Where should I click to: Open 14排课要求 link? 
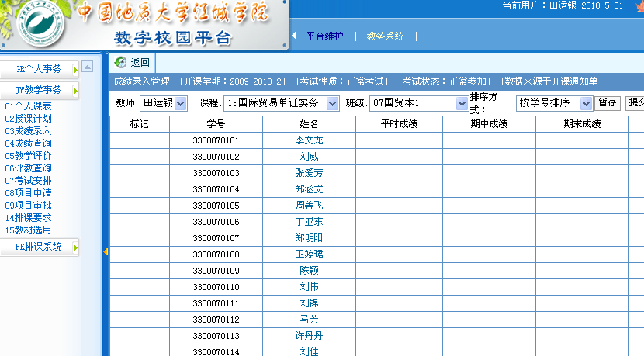click(x=29, y=218)
